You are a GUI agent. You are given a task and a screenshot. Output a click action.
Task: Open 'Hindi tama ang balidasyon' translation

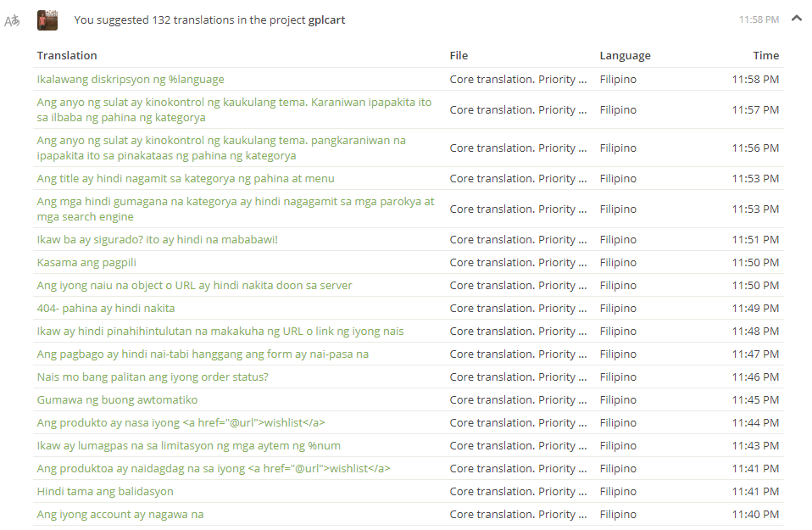105,491
